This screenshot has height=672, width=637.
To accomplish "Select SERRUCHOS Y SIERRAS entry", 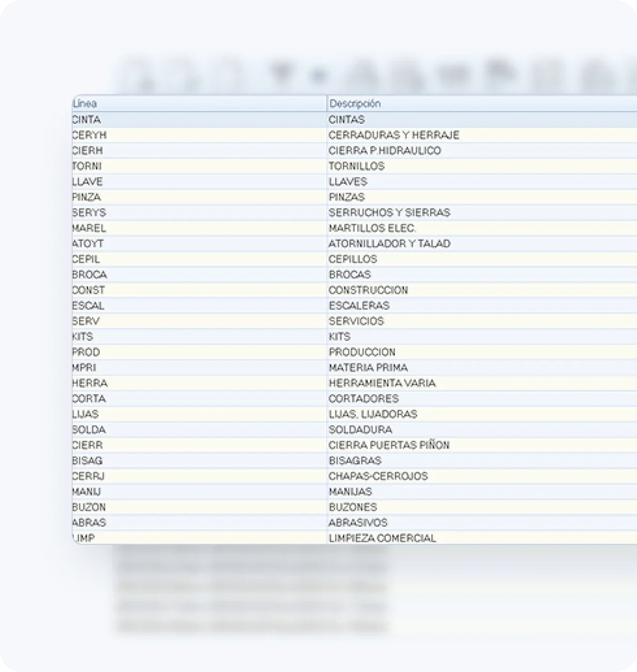I will point(389,213).
